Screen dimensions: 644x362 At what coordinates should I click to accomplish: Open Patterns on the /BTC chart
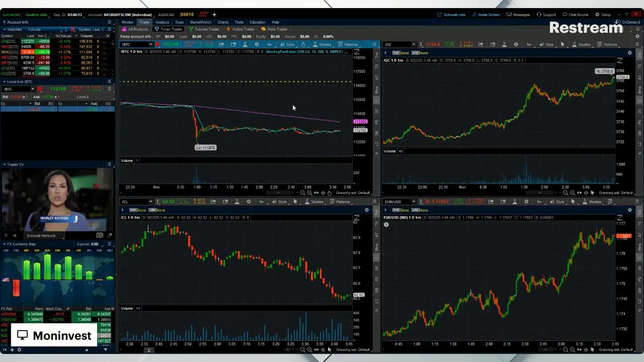point(347,44)
